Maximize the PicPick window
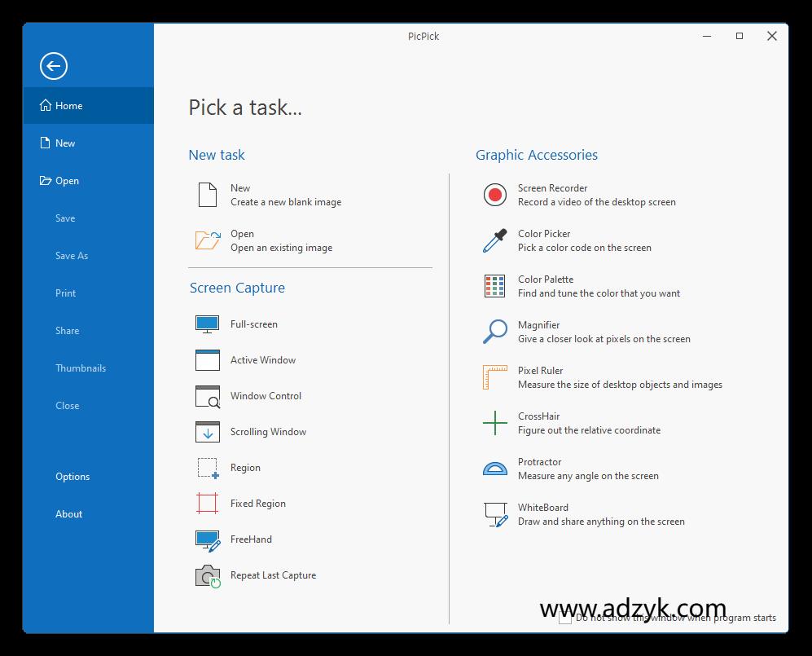The width and height of the screenshot is (812, 656). [x=740, y=36]
